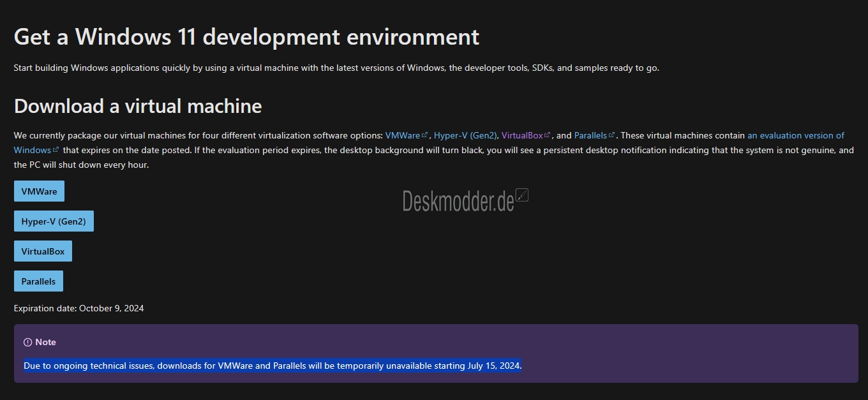Open the VMWare hyperlink in the paragraph
The height and width of the screenshot is (400, 868).
coord(407,135)
